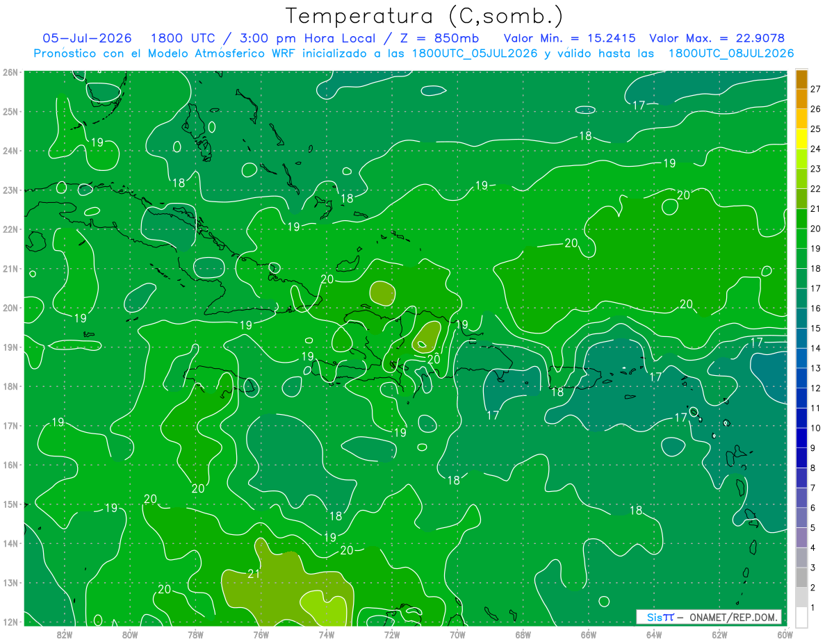Image resolution: width=834 pixels, height=644 pixels.
Task: Click the '62W' longitude axis label
Action: (719, 634)
